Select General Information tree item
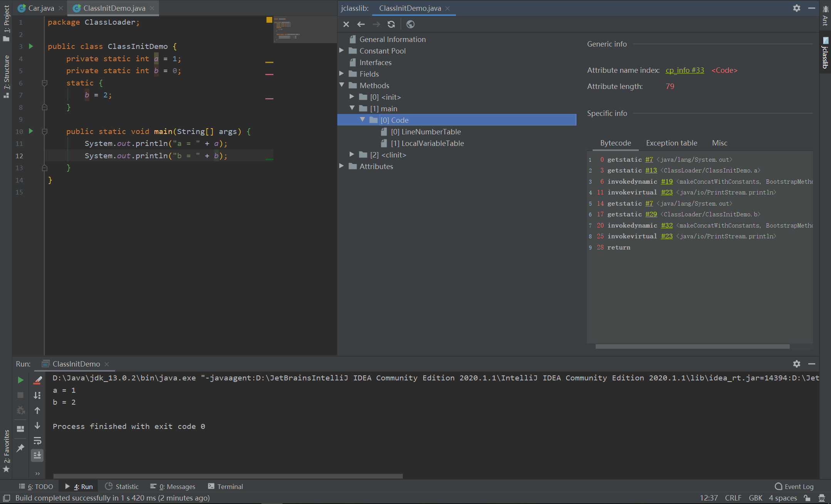 click(392, 39)
